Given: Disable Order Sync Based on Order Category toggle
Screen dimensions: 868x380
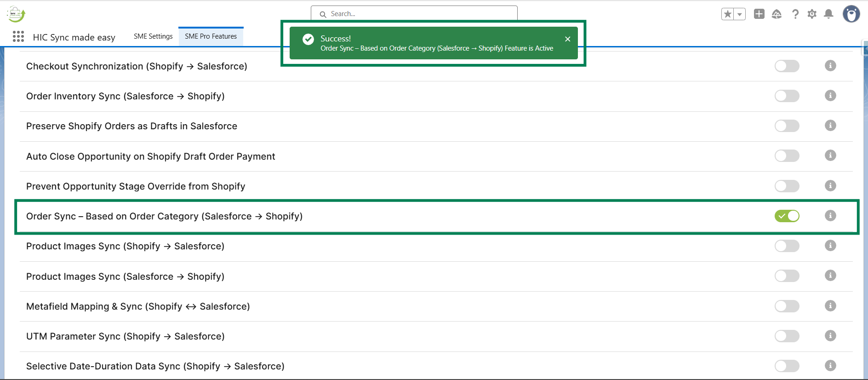Looking at the screenshot, I should pyautogui.click(x=787, y=216).
